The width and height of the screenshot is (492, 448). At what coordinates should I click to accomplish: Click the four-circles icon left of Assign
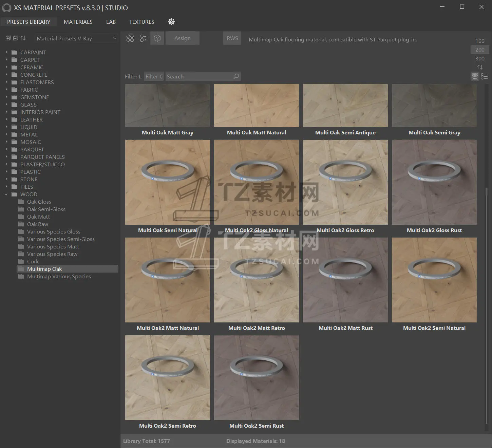[130, 38]
